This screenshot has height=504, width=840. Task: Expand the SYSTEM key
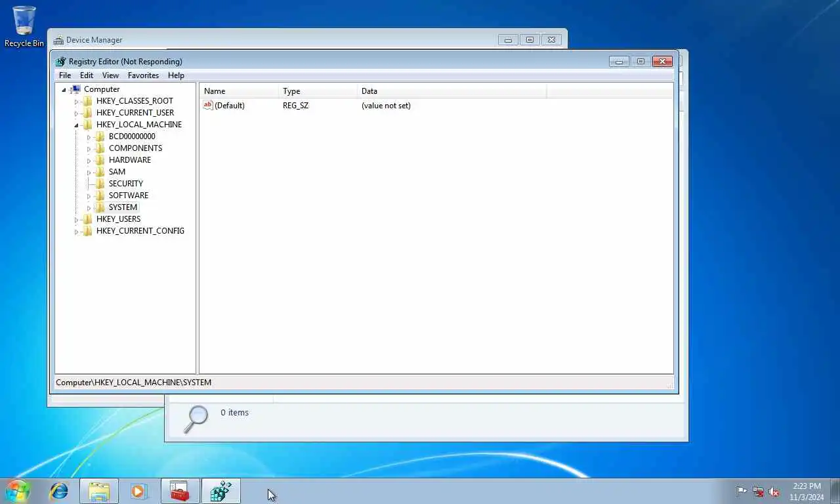coord(89,208)
